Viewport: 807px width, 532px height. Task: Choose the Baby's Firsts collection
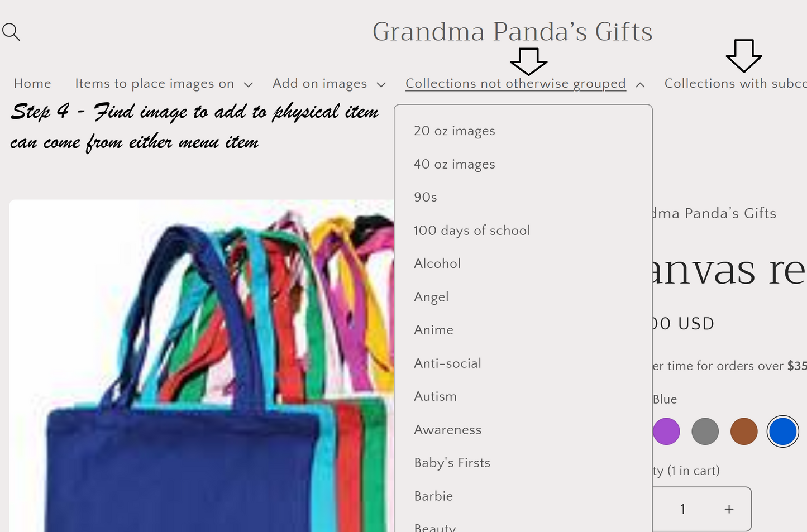tap(452, 463)
